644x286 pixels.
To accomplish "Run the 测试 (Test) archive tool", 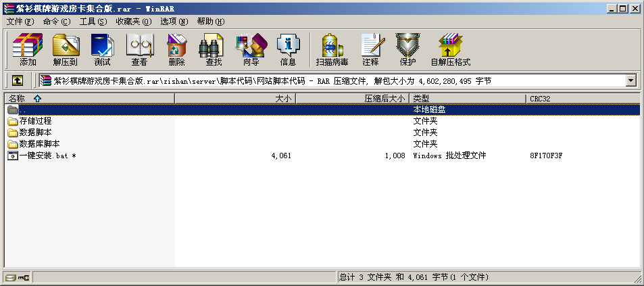I will pos(102,49).
